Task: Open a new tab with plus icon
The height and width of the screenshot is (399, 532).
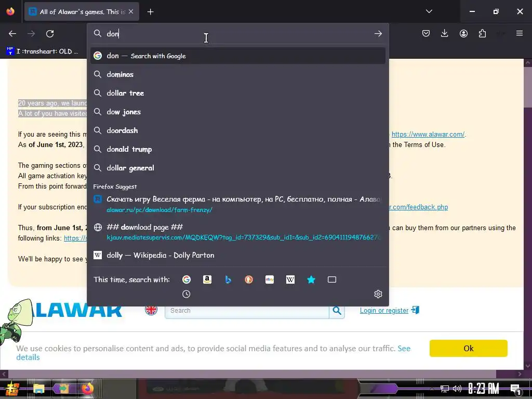Action: tap(150, 12)
